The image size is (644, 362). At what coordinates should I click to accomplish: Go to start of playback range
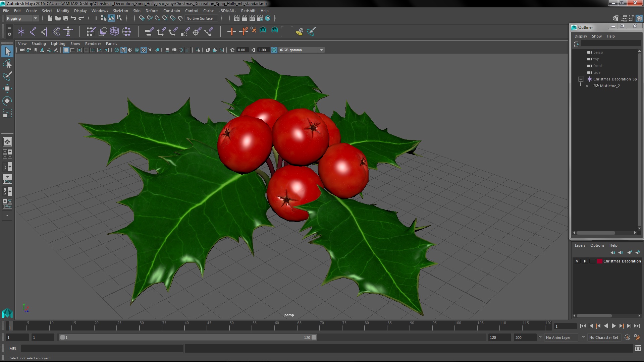tap(583, 326)
